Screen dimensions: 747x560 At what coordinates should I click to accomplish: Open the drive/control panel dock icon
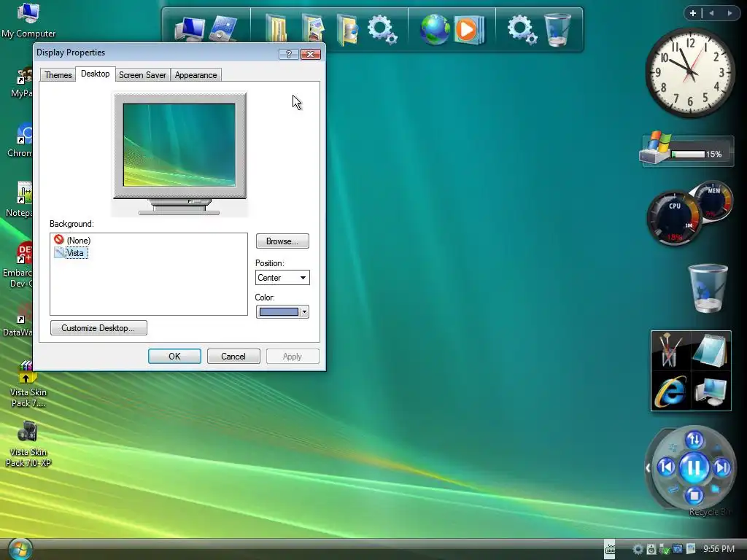[224, 29]
